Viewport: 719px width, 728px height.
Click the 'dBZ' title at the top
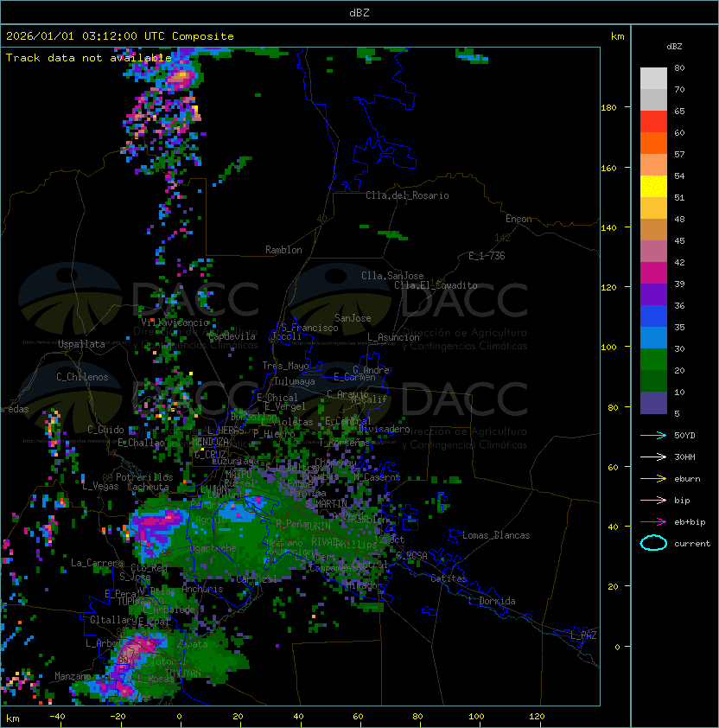click(359, 13)
